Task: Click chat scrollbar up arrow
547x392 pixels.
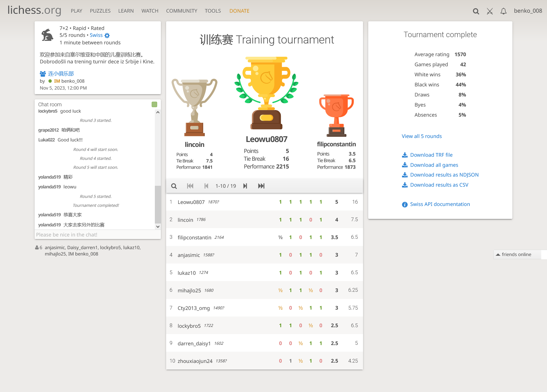Action: point(158,112)
